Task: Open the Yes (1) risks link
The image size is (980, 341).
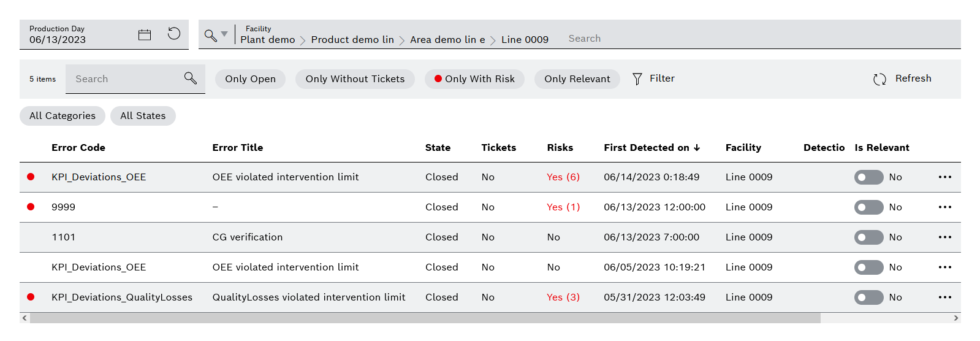Action: (563, 207)
